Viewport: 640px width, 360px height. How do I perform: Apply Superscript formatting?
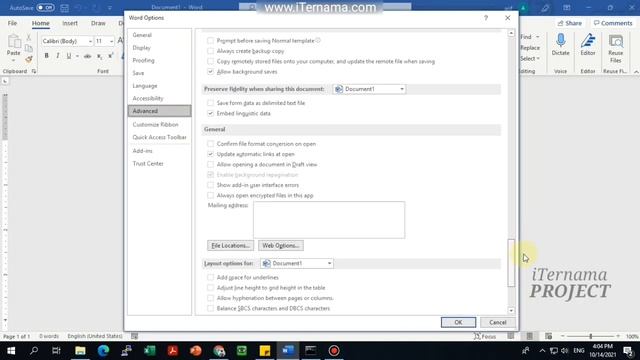pos(111,56)
